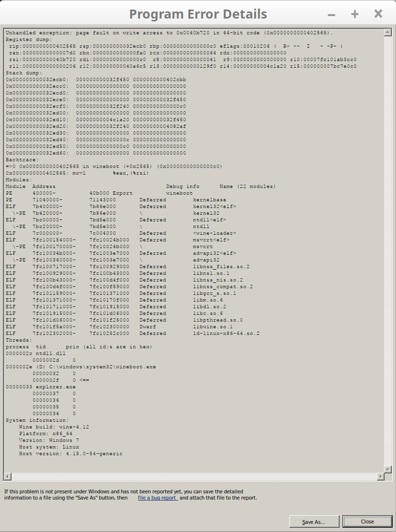Click the 'Unhandled exception: page fault' line
396x532 pixels.
point(169,33)
